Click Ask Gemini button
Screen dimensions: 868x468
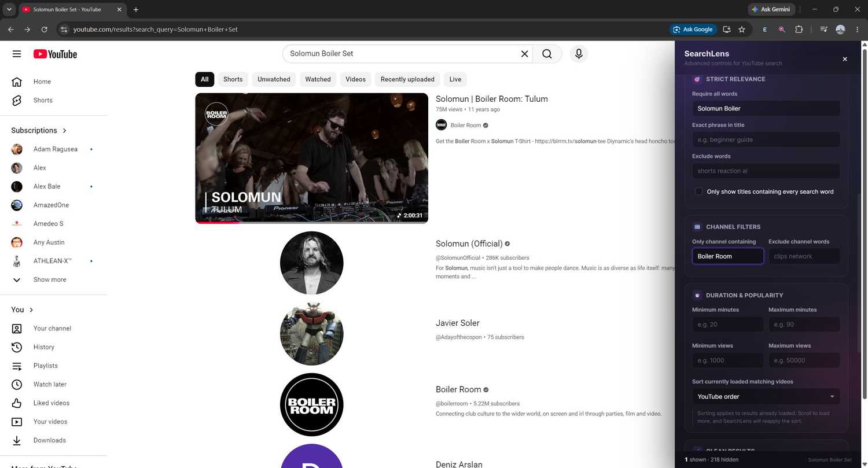(771, 9)
